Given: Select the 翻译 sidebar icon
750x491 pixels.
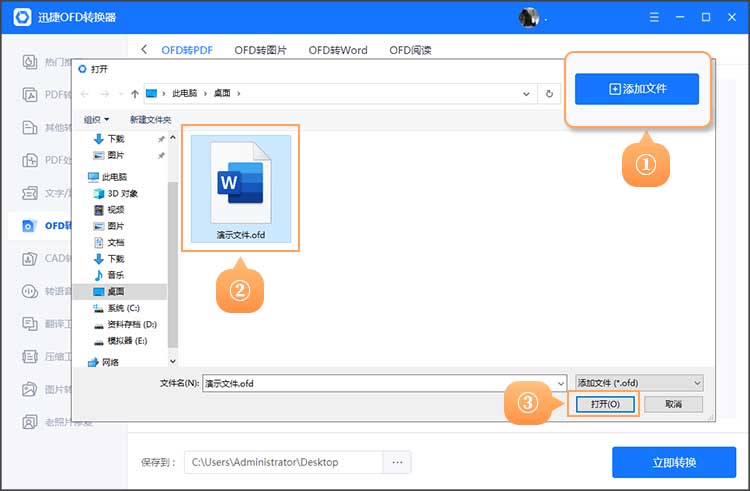Looking at the screenshot, I should pos(30,324).
